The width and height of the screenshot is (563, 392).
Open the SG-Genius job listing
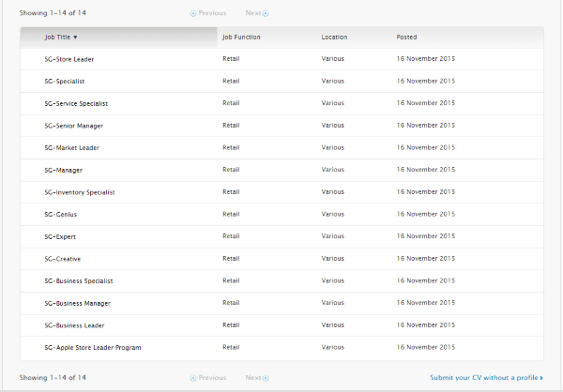click(x=60, y=215)
